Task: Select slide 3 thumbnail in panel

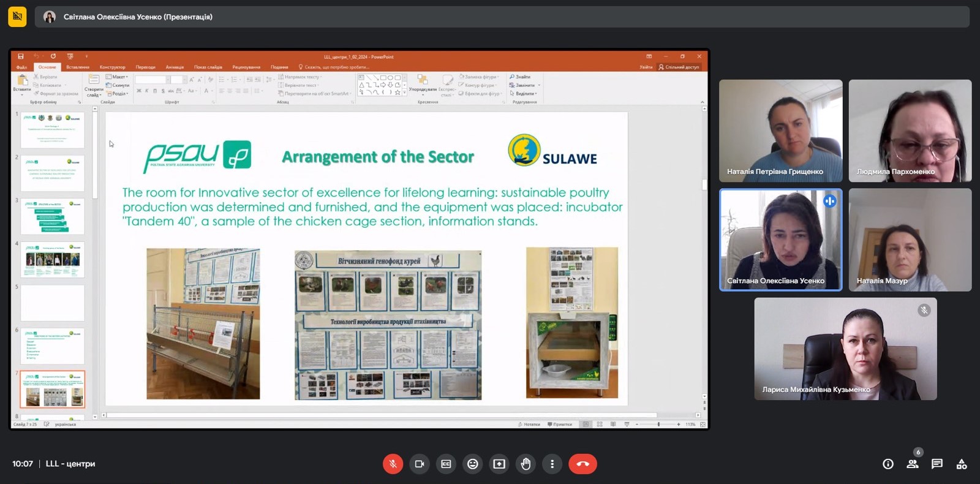Action: click(x=52, y=216)
